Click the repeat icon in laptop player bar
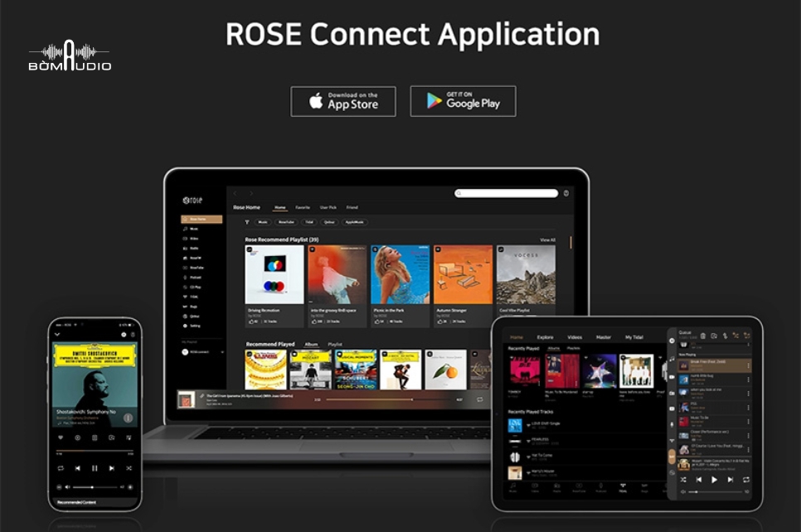The image size is (801, 532). point(479,399)
